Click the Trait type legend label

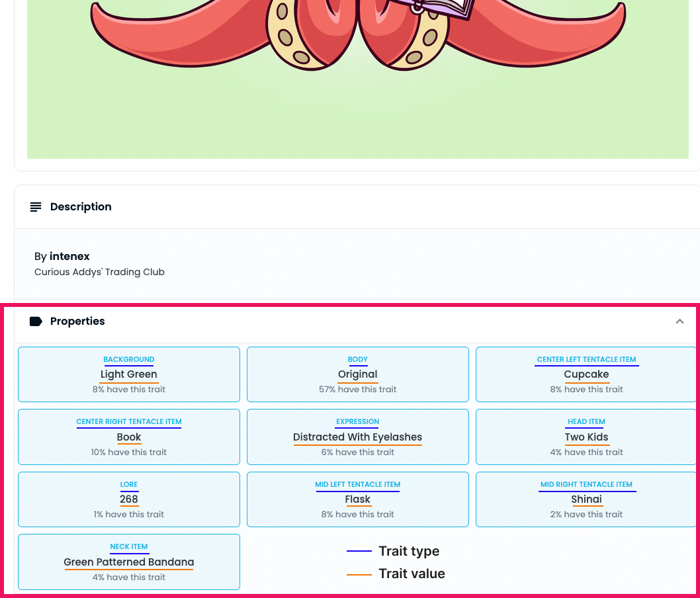[409, 551]
